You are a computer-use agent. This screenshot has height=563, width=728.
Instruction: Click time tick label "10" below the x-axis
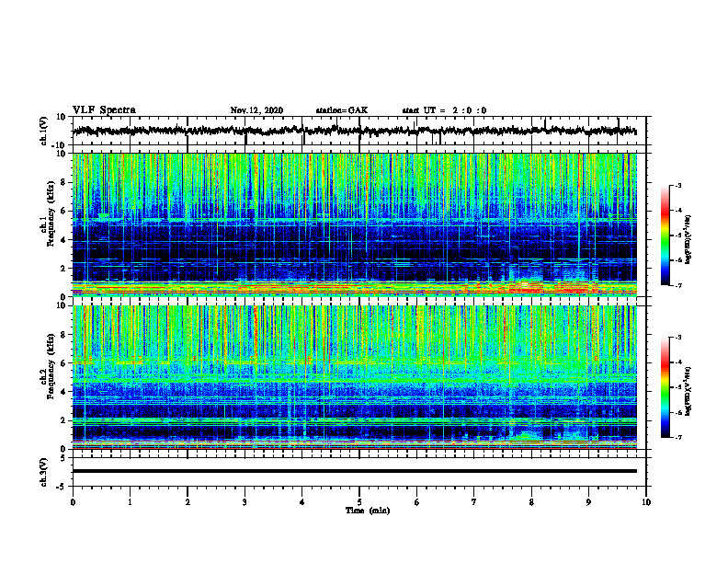point(646,502)
